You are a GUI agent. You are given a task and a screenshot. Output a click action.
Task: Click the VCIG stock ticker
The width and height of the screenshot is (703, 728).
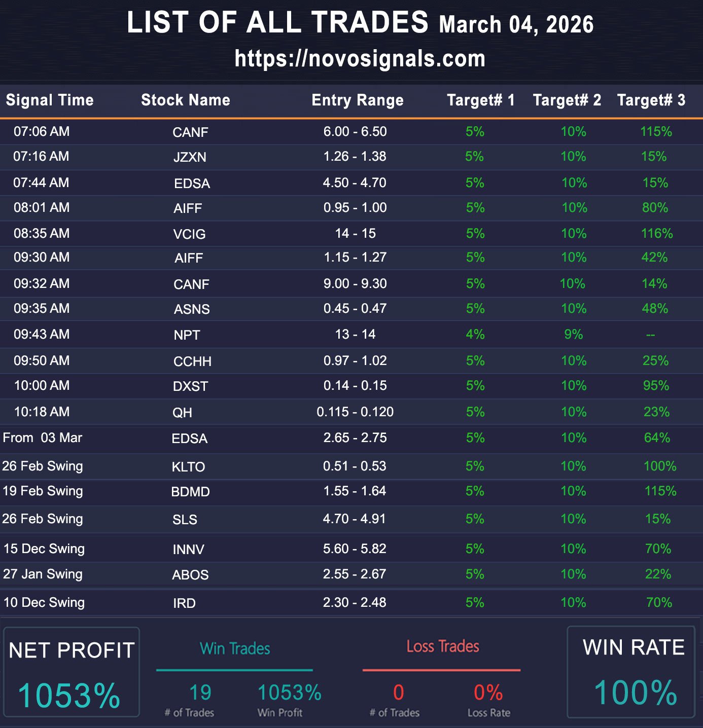(x=189, y=234)
